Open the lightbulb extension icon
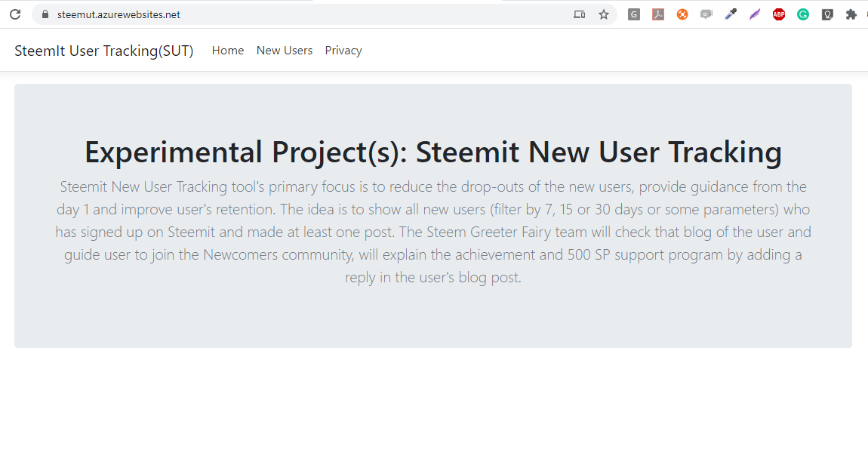 pyautogui.click(x=827, y=14)
